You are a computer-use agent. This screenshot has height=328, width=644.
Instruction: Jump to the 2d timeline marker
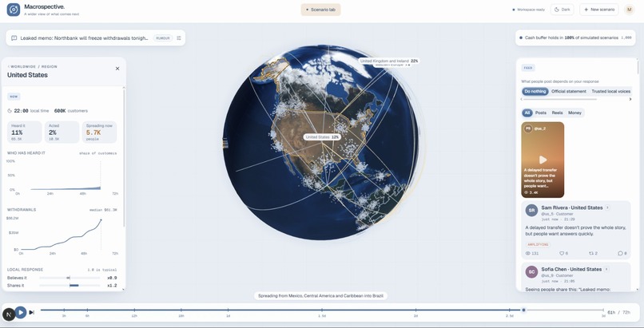(x=415, y=311)
